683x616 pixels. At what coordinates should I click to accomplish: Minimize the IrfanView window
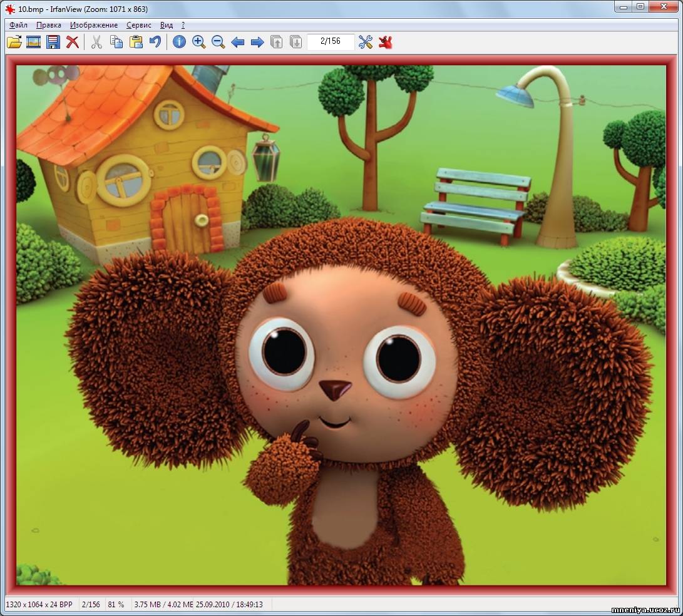(x=624, y=6)
